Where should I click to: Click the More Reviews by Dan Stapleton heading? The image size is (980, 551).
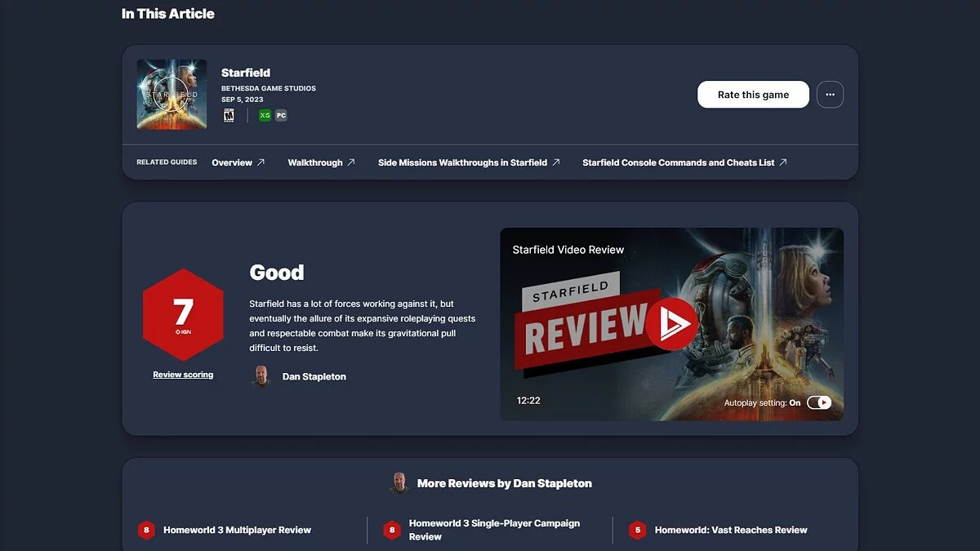pyautogui.click(x=505, y=483)
